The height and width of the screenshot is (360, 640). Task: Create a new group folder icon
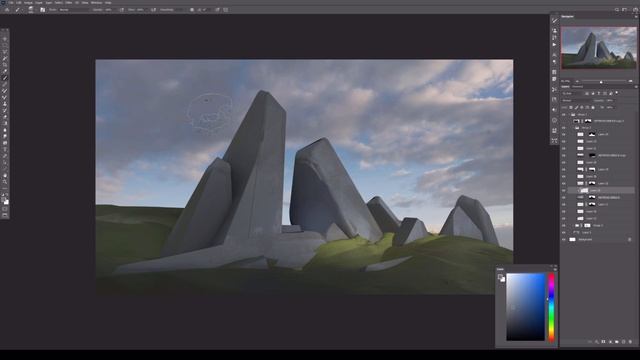tap(617, 342)
